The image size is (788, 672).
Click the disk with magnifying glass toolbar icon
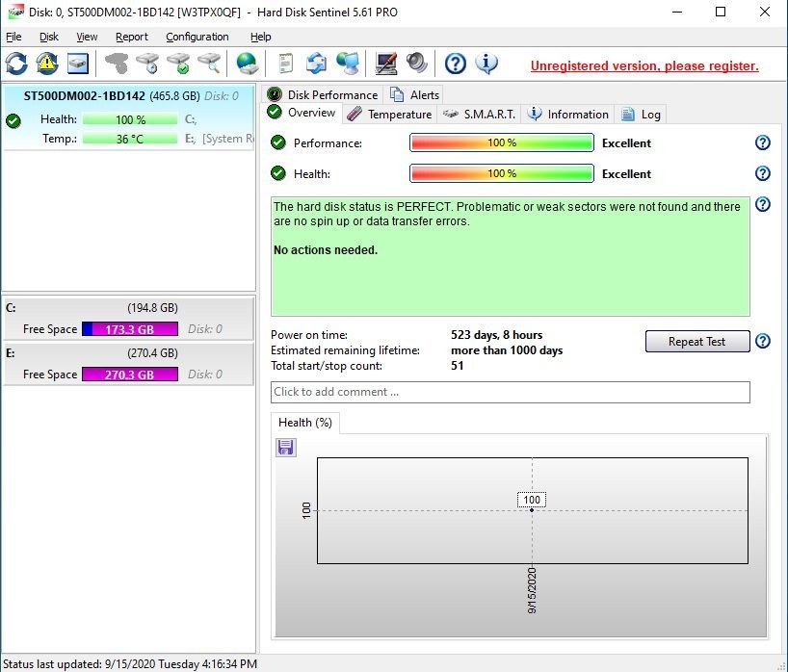point(209,64)
